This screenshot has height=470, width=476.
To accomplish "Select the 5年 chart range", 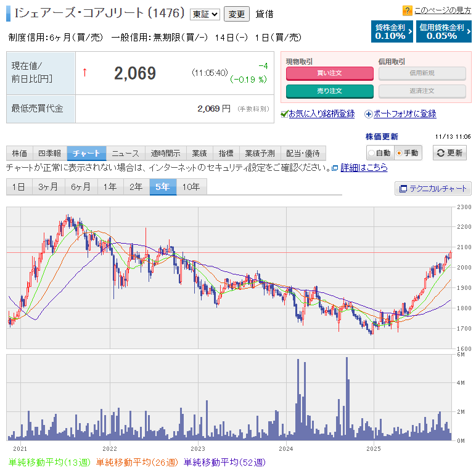I will pyautogui.click(x=163, y=187).
